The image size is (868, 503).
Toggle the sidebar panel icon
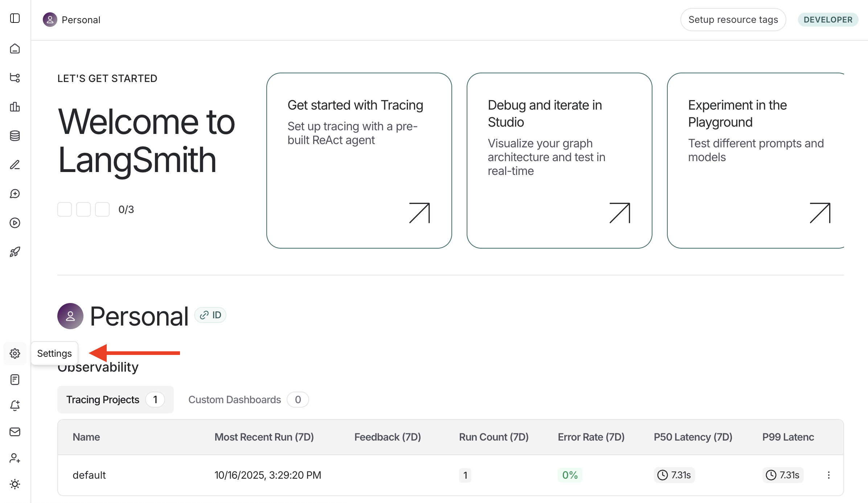coord(15,18)
